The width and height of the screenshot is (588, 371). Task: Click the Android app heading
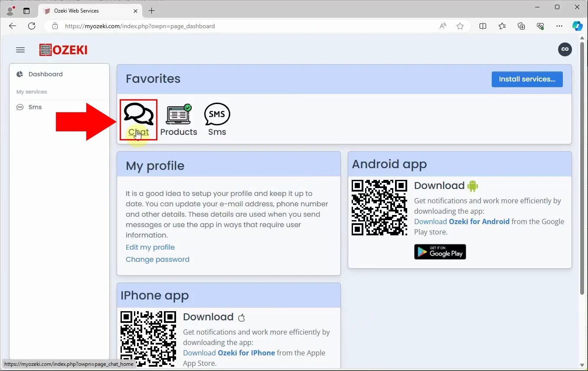(389, 164)
